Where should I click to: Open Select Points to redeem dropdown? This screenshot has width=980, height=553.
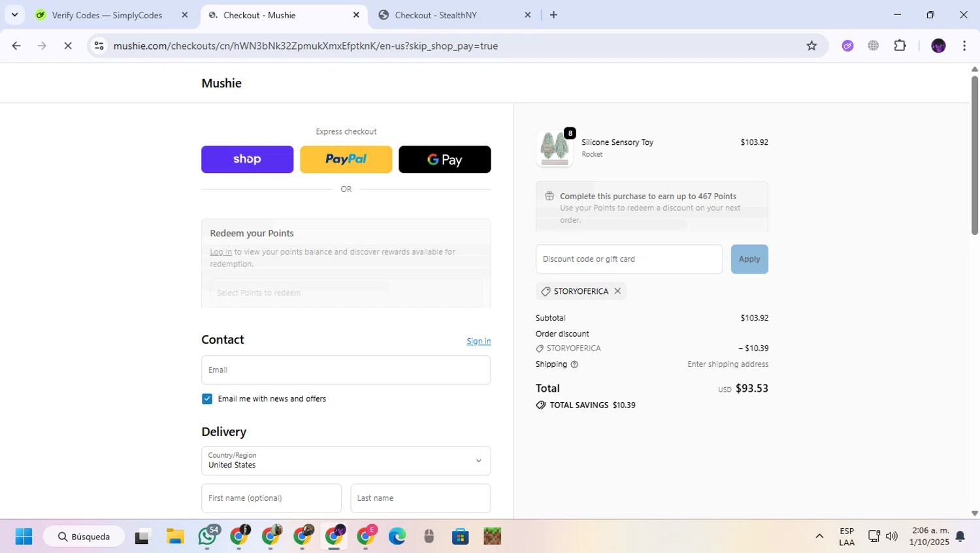coord(346,292)
